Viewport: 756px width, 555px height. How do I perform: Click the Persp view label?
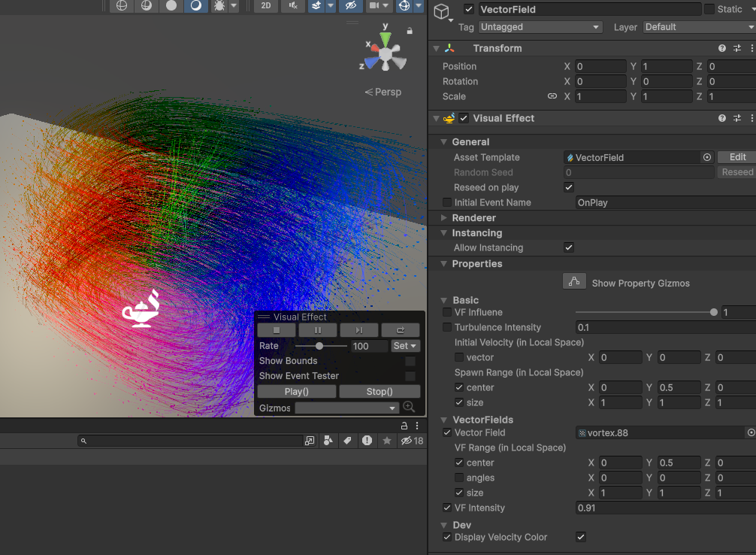[383, 92]
